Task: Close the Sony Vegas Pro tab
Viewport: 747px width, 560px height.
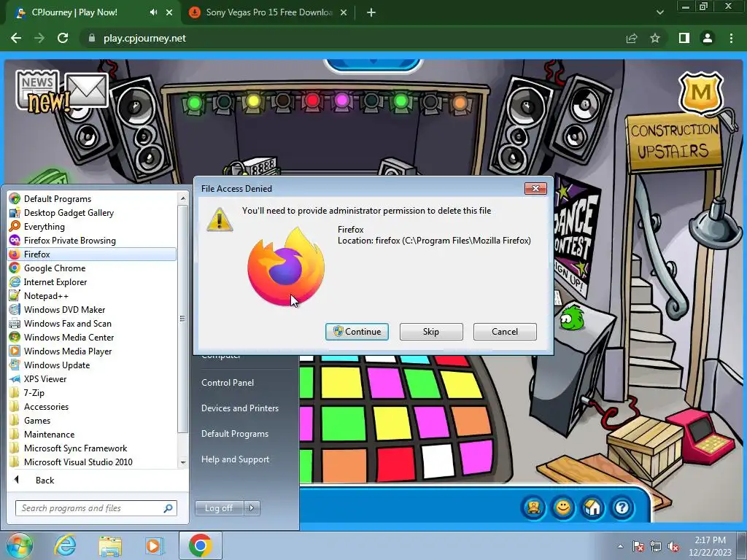Action: (344, 12)
